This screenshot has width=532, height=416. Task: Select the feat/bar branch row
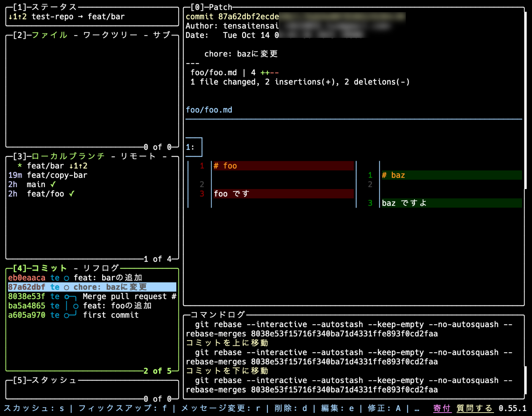pos(92,166)
